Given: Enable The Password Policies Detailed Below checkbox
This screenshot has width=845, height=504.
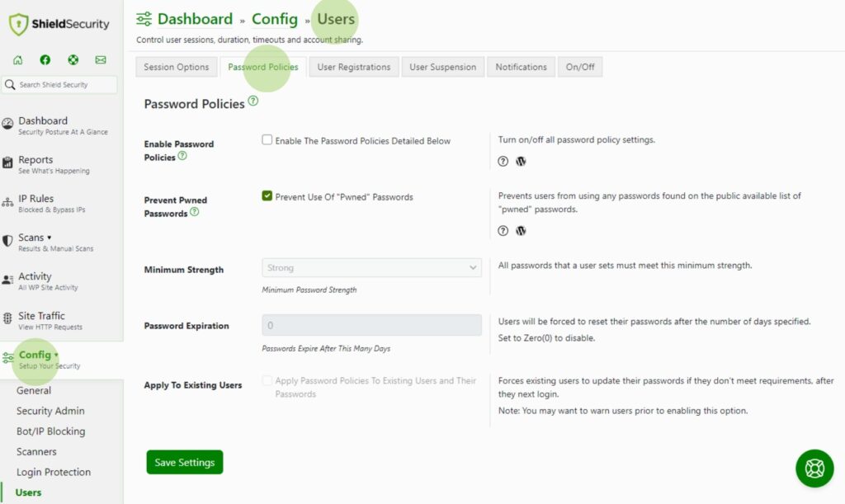Looking at the screenshot, I should pyautogui.click(x=267, y=140).
